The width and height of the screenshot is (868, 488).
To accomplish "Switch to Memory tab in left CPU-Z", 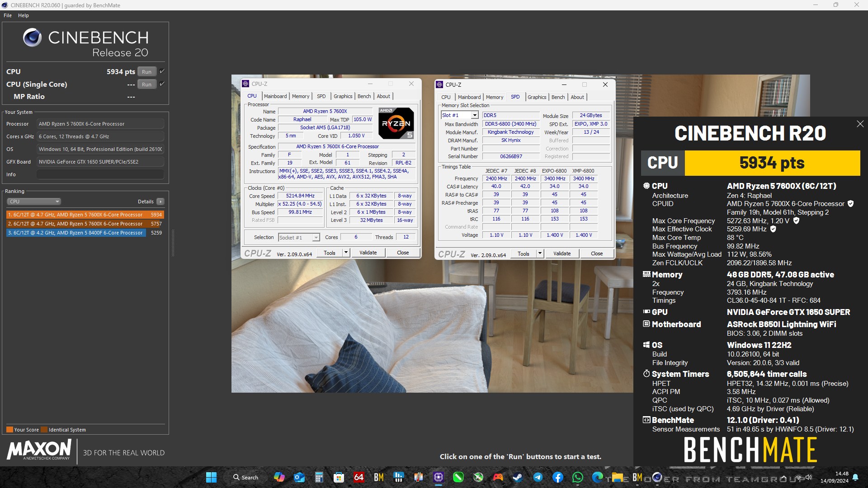I will pos(301,96).
